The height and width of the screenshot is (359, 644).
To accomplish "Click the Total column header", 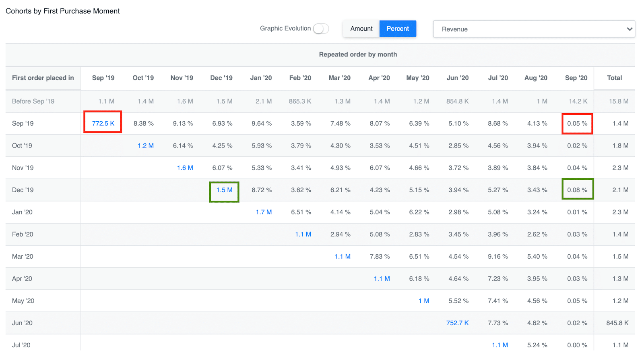I will 615,78.
